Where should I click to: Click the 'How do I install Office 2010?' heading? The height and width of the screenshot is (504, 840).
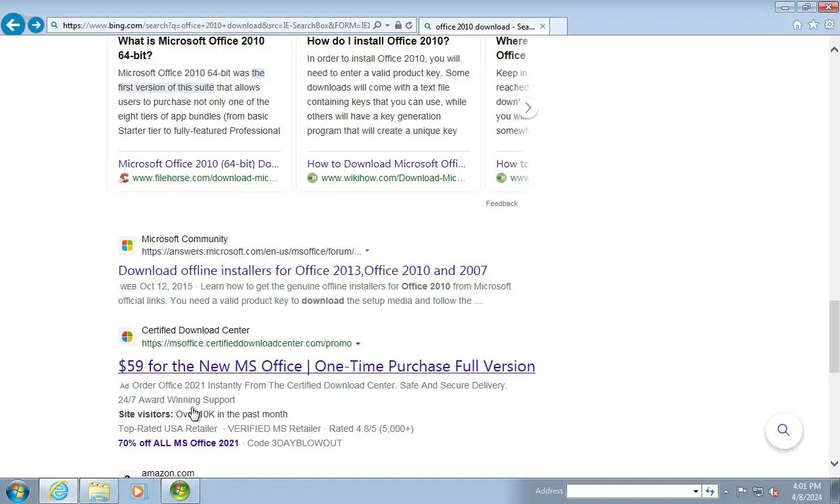(x=378, y=41)
